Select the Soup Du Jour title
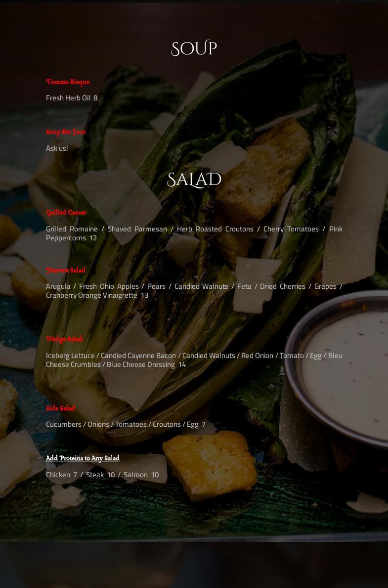Image resolution: width=388 pixels, height=588 pixels. click(x=66, y=132)
